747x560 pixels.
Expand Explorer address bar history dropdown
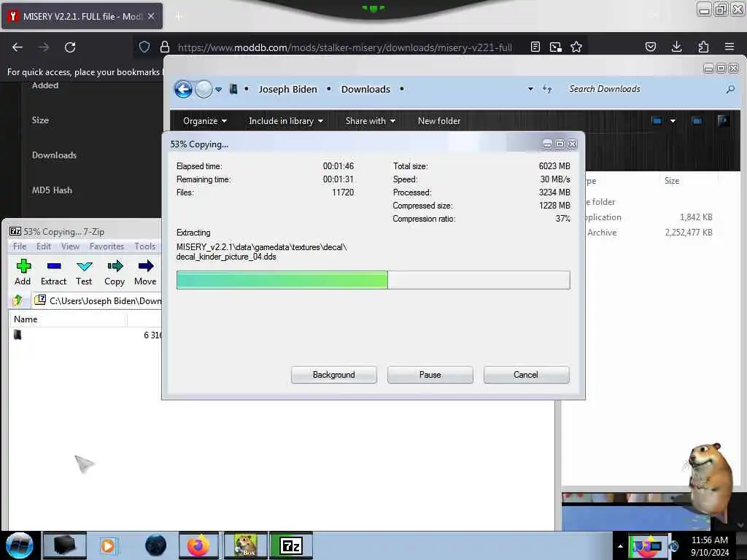(530, 89)
